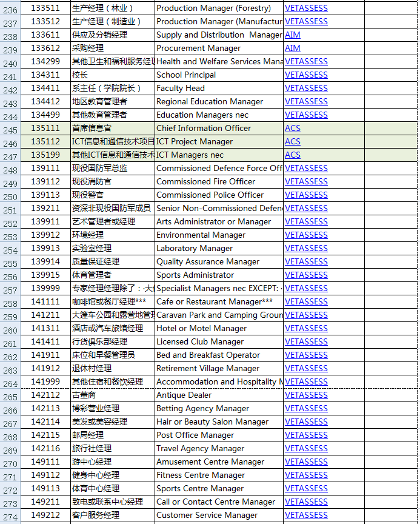Select the '邮局经理' cell
This screenshot has height=524, width=420.
113,435
